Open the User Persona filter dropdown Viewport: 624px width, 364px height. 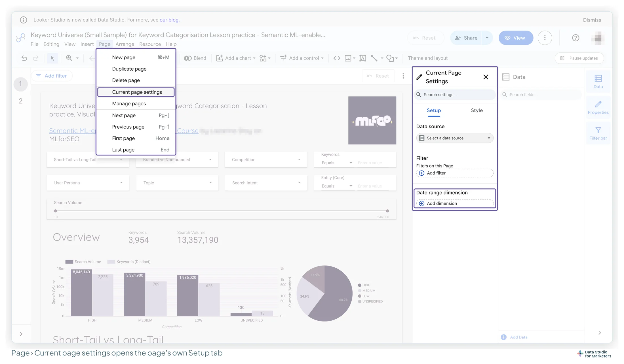tap(88, 183)
